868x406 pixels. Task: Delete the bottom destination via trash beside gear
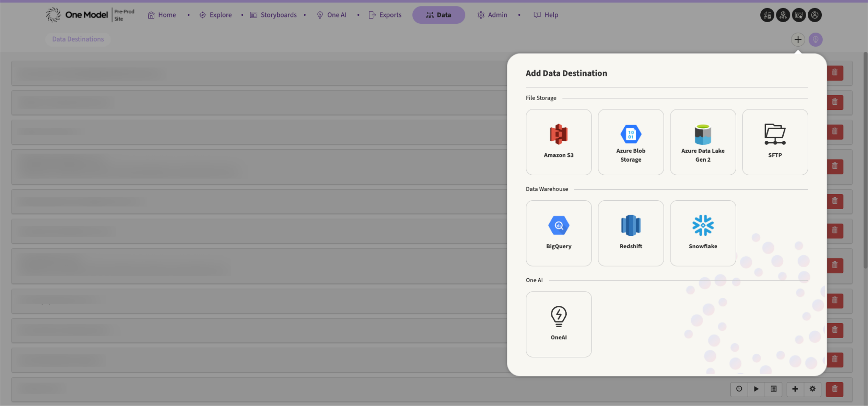(x=835, y=389)
